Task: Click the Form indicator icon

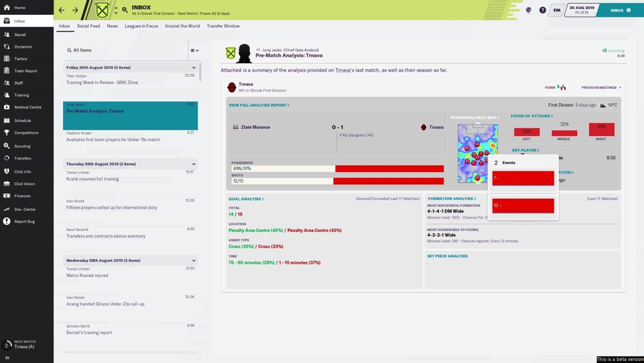Action: click(x=561, y=87)
